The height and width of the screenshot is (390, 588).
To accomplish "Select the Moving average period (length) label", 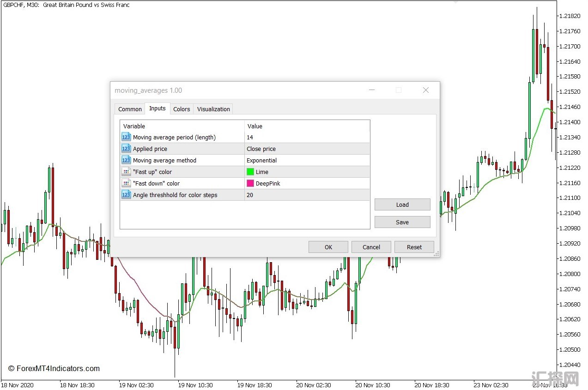I will click(174, 137).
